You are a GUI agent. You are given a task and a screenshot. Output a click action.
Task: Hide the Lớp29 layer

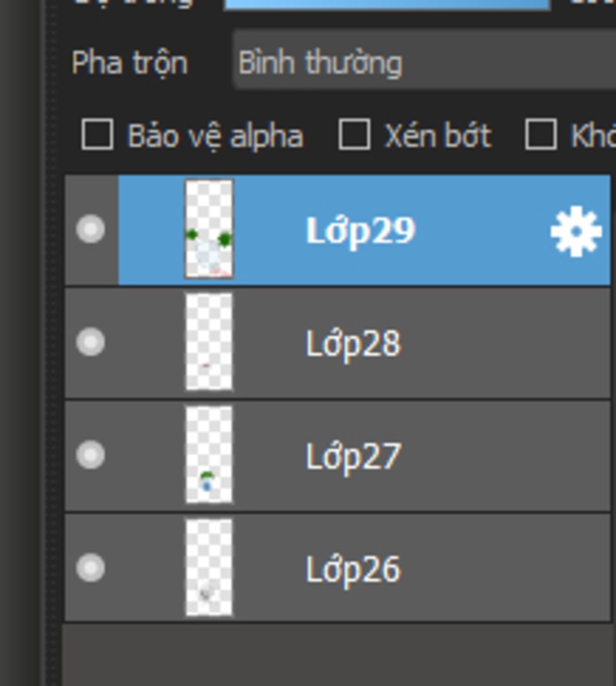91,228
